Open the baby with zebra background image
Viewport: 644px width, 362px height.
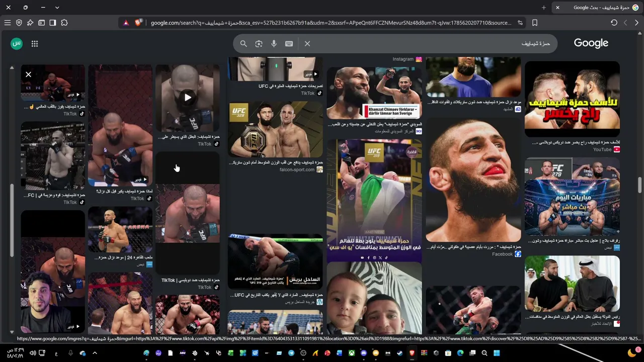point(374,299)
